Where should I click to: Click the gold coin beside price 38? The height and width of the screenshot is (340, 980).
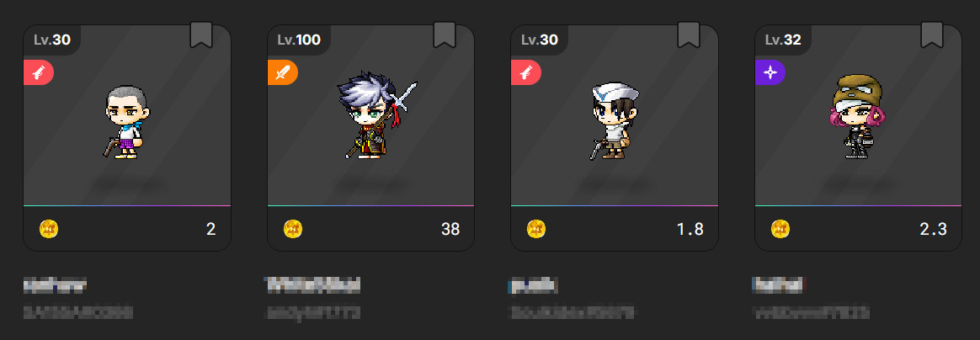tap(292, 229)
